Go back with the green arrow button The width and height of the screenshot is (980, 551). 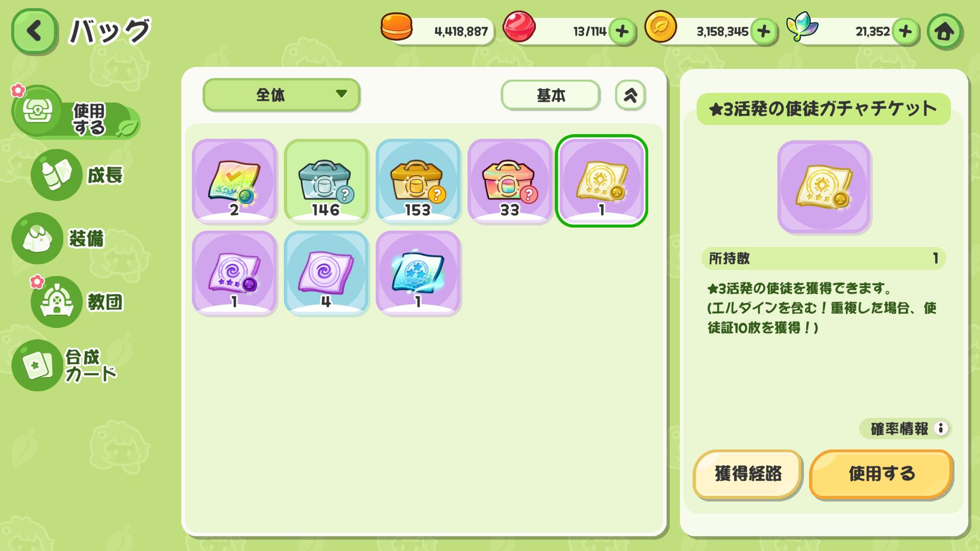click(x=34, y=31)
